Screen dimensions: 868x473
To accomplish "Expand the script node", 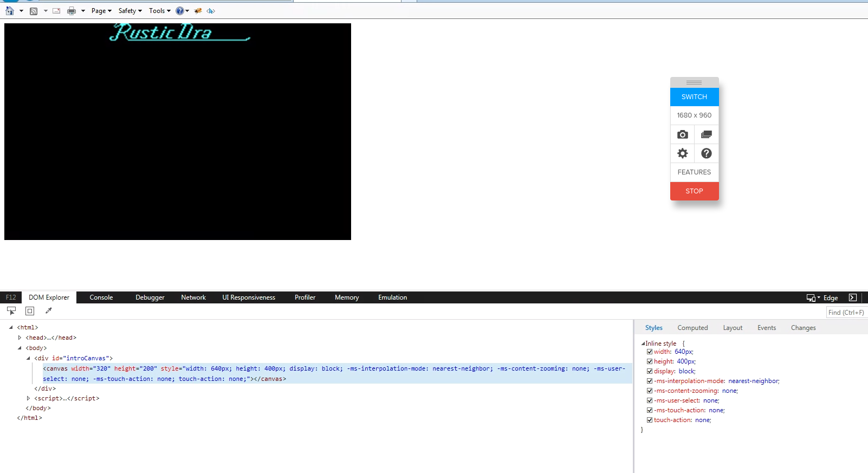I will (28, 398).
